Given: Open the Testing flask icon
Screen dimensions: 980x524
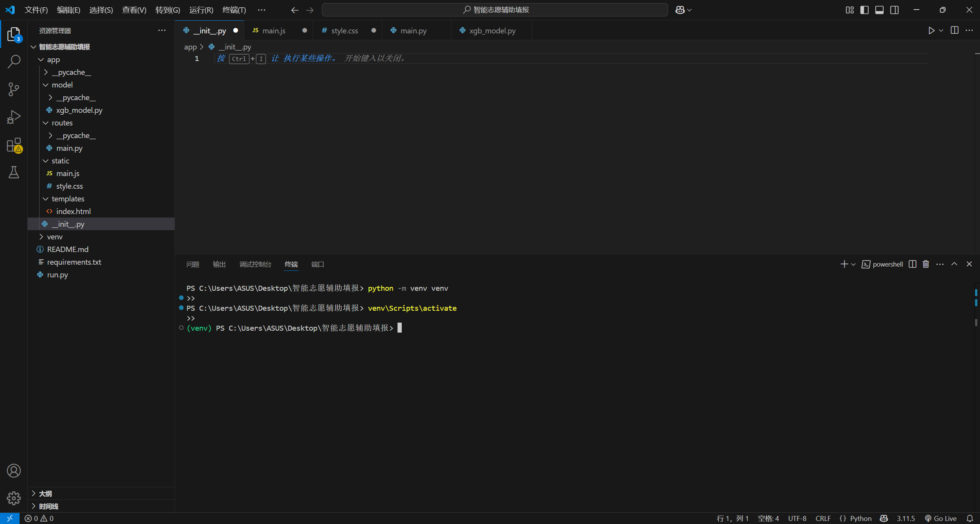Looking at the screenshot, I should pos(14,172).
